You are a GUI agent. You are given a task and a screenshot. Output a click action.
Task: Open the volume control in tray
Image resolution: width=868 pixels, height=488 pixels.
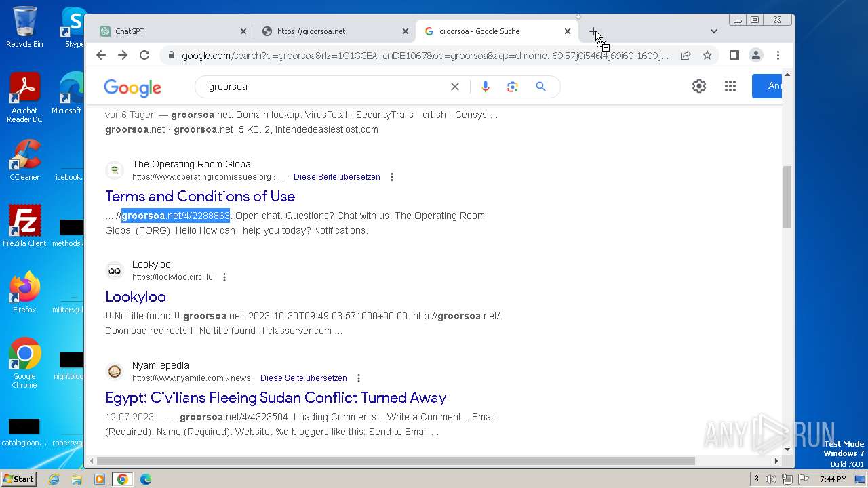(x=771, y=479)
